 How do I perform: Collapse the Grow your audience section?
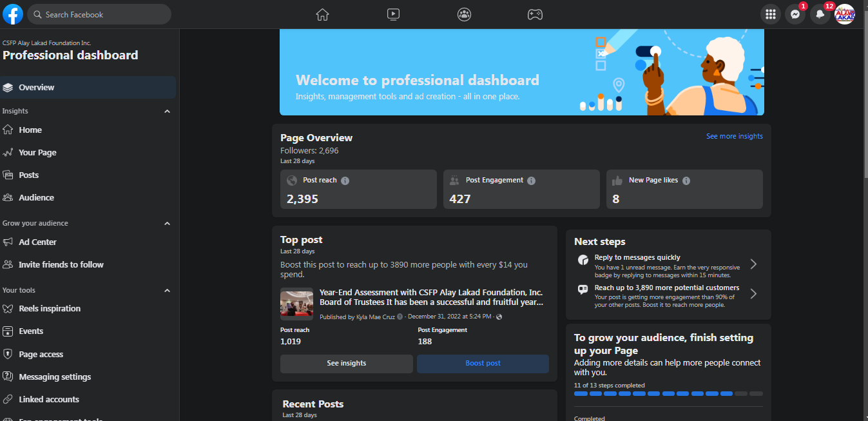point(168,223)
